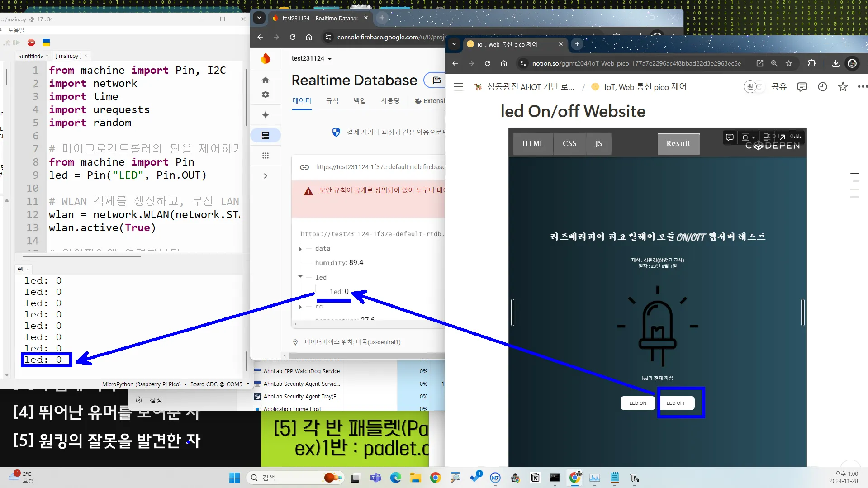Click the Windows taskbar search box
The image size is (868, 488).
click(295, 478)
